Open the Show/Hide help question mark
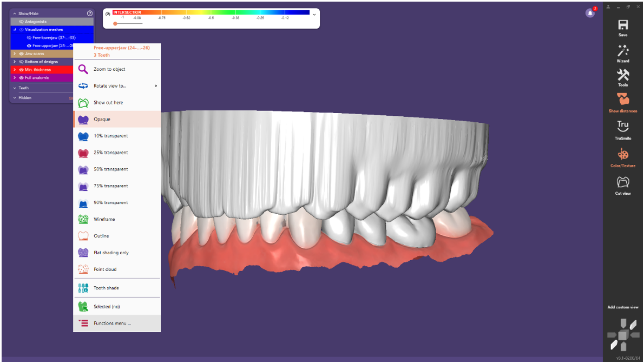The width and height of the screenshot is (644, 363). [89, 13]
